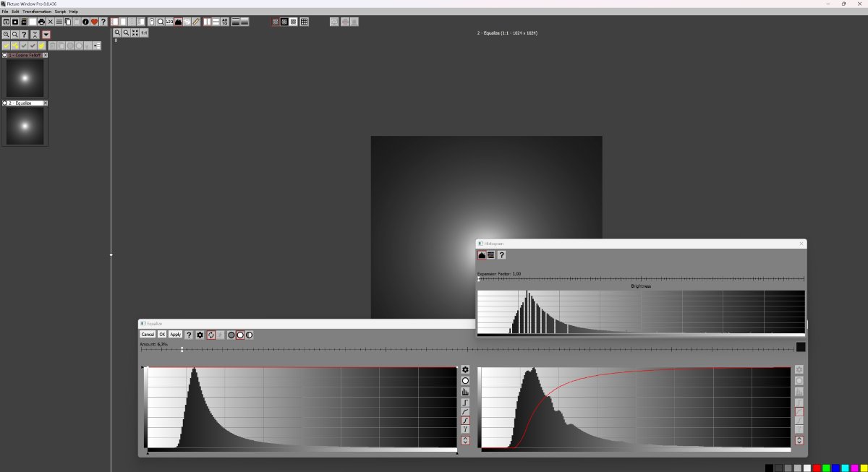Click the 1:1 zoom icon above the image area
Viewport: 868px width, 472px height.
tap(143, 33)
